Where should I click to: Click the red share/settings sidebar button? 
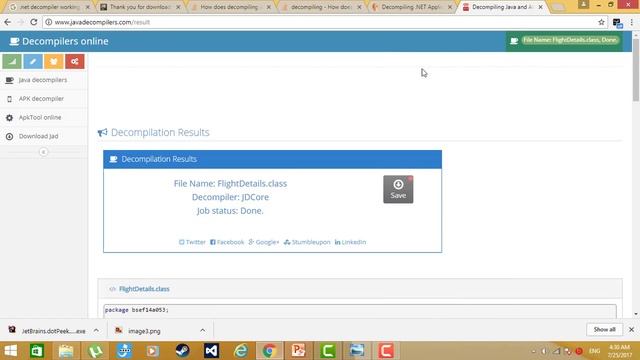(x=74, y=62)
